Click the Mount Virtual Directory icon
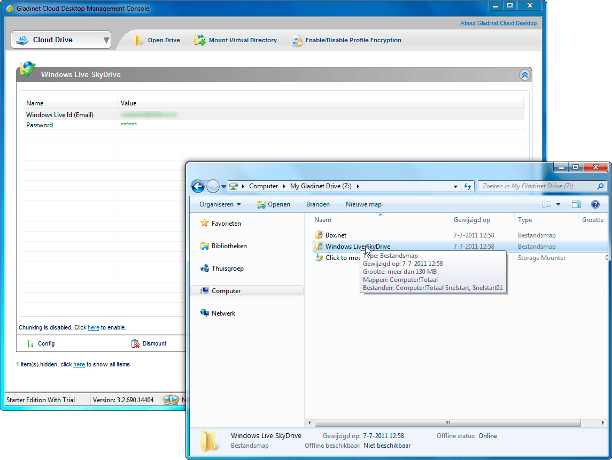612x460 pixels. click(202, 41)
